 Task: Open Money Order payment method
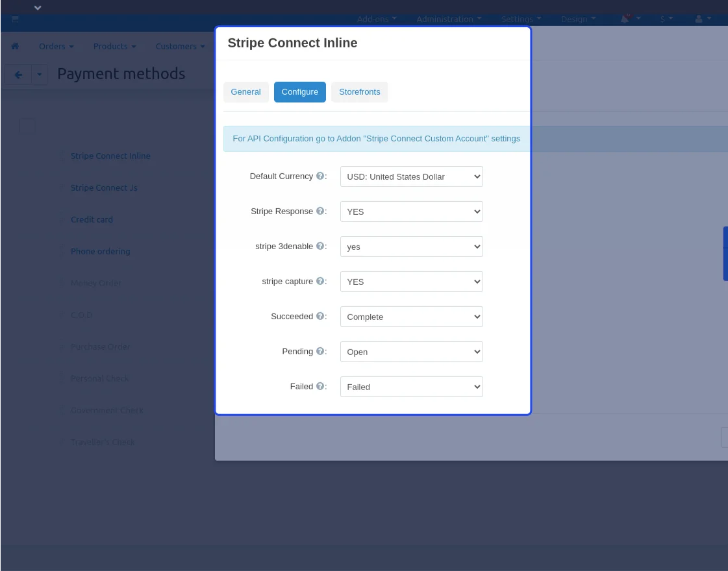96,283
